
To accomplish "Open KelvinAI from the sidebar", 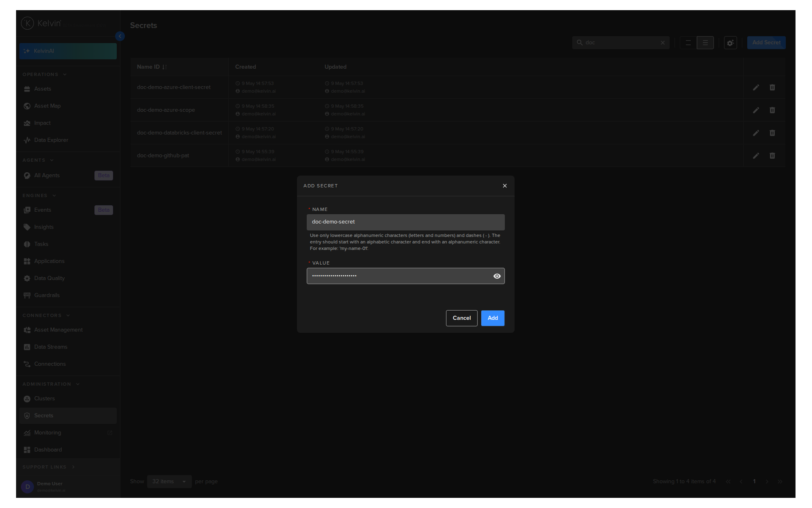I will tap(68, 51).
